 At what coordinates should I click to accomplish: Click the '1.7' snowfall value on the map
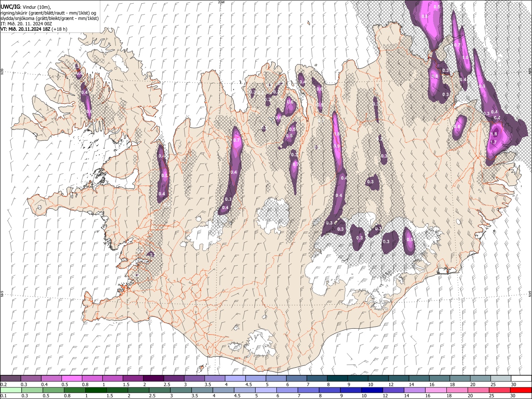click(494, 142)
